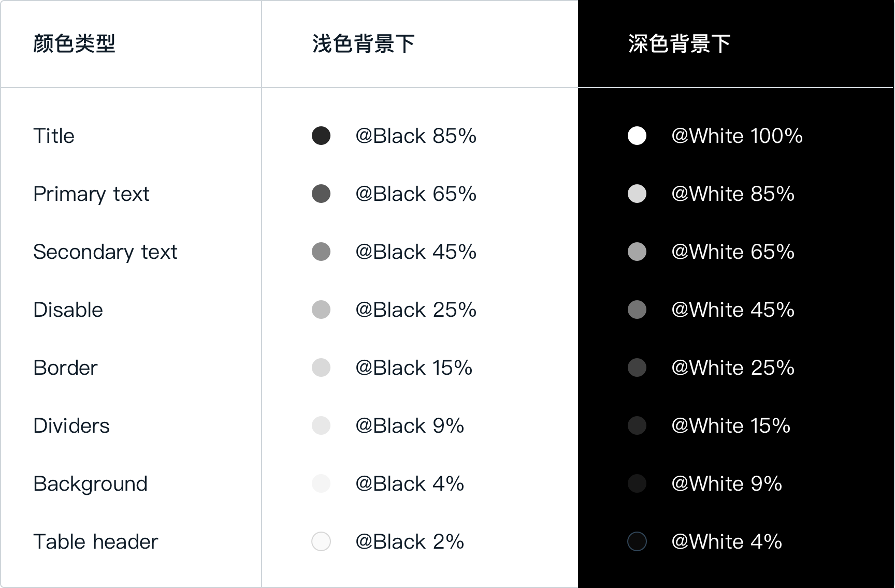Click the White 4% outlined circle
The height and width of the screenshot is (588, 895).
tap(637, 541)
